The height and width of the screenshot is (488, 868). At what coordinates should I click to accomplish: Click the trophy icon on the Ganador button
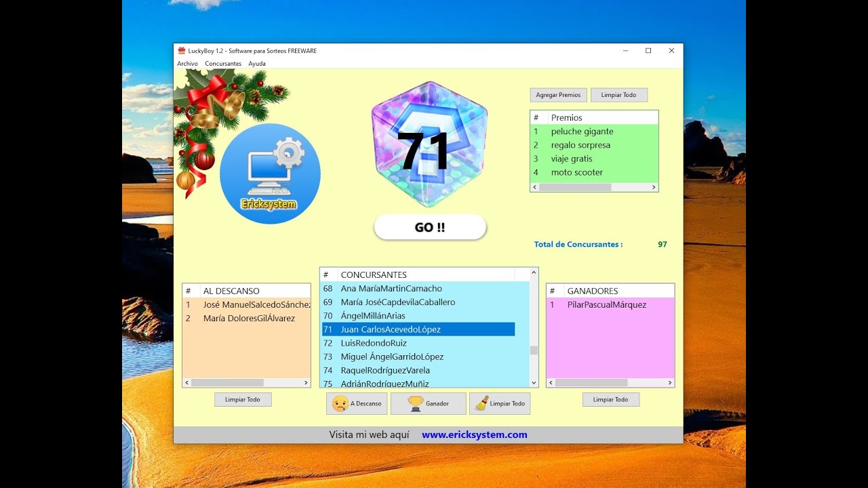pos(415,403)
